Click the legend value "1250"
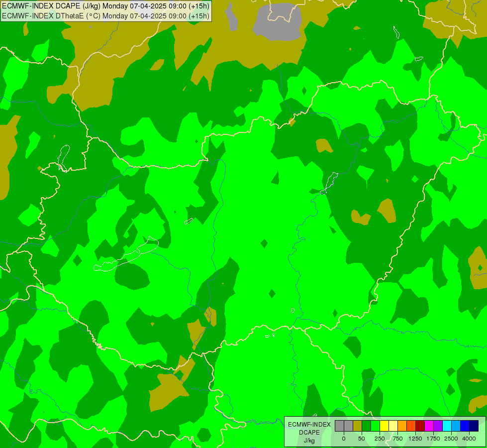 pos(415,439)
